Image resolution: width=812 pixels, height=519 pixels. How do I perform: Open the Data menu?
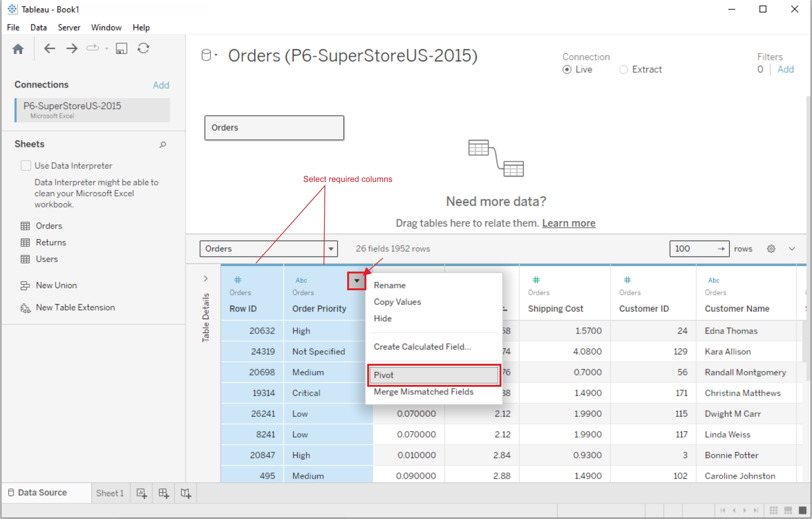pyautogui.click(x=38, y=28)
